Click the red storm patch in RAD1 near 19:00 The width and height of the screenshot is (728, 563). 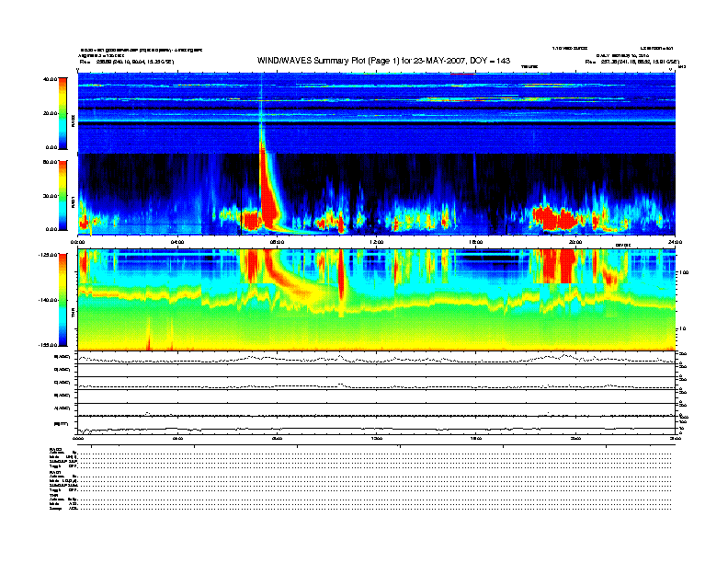click(x=555, y=218)
